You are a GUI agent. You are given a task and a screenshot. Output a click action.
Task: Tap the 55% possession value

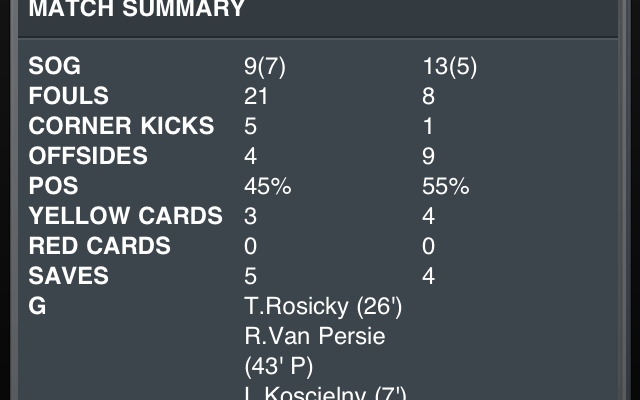446,186
